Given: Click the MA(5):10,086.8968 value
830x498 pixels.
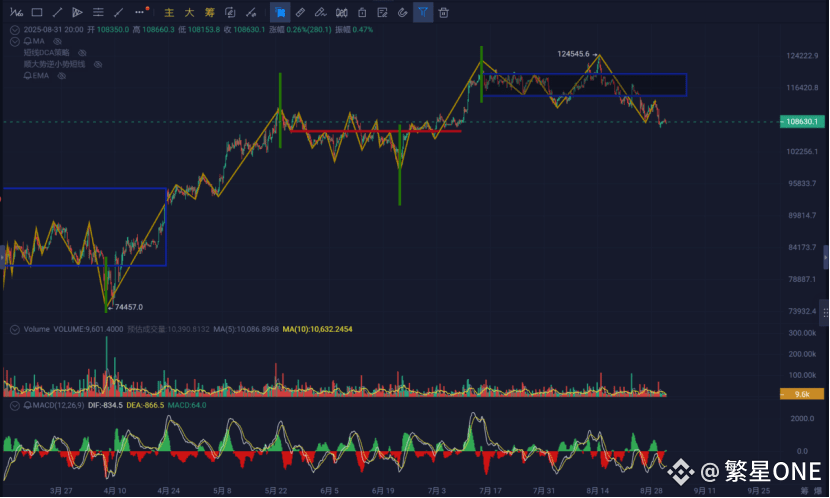Looking at the screenshot, I should [246, 329].
